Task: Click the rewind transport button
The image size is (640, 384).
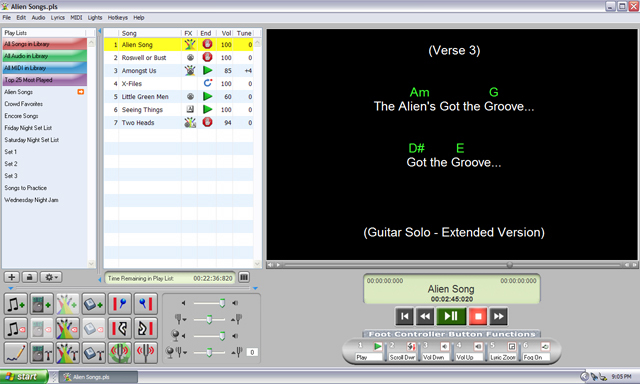Action: [425, 316]
